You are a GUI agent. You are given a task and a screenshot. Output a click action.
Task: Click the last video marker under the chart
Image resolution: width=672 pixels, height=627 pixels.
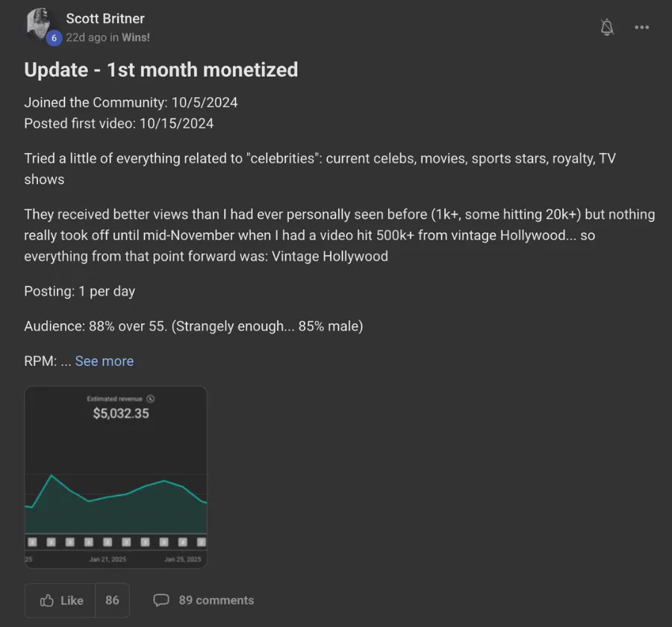point(201,542)
